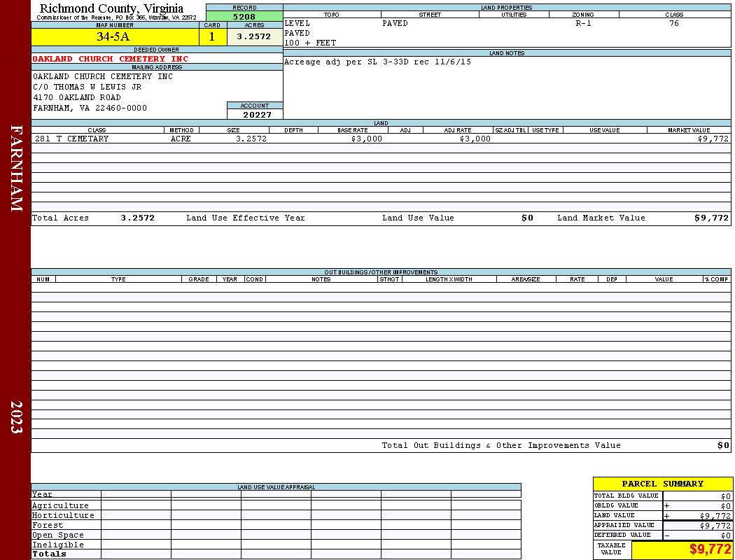Click the zoning value R-1
Viewport: 735px width, 560px height.
click(583, 23)
